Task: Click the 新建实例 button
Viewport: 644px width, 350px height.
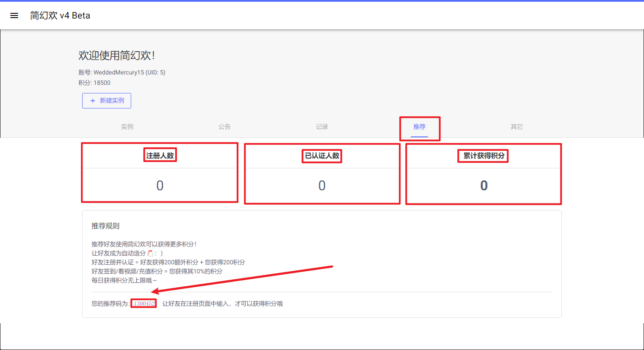Action: (x=107, y=101)
